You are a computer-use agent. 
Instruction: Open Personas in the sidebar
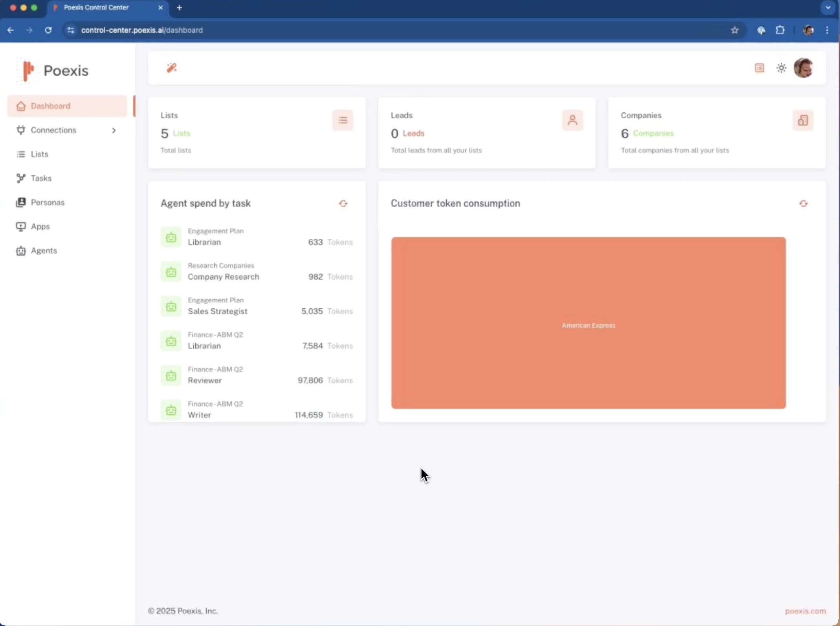pyautogui.click(x=67, y=202)
